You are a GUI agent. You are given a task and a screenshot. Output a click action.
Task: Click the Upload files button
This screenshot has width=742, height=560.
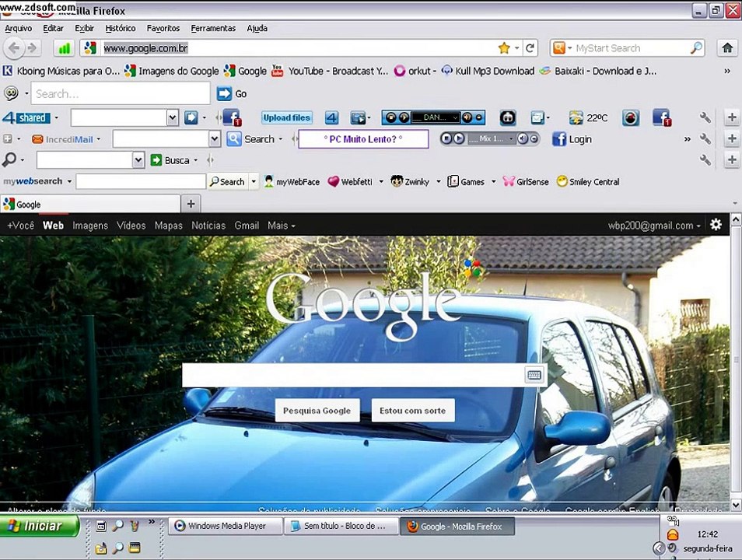click(x=286, y=117)
